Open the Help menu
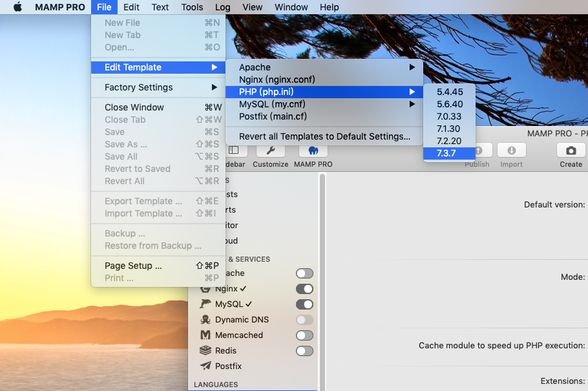588x391 pixels. 330,7
